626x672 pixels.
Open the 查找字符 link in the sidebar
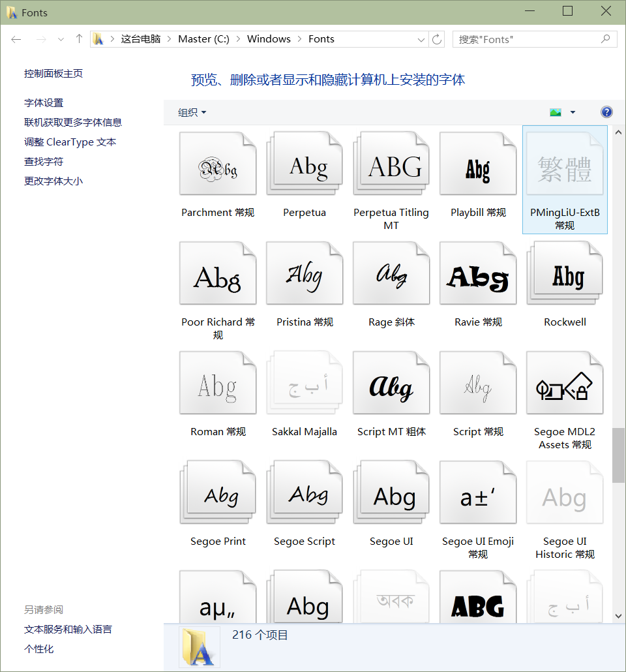[43, 161]
